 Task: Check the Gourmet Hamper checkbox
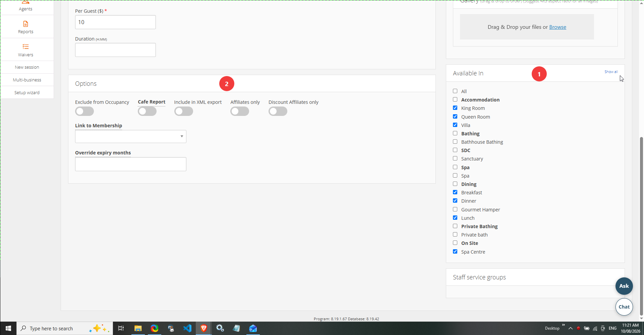tap(455, 209)
